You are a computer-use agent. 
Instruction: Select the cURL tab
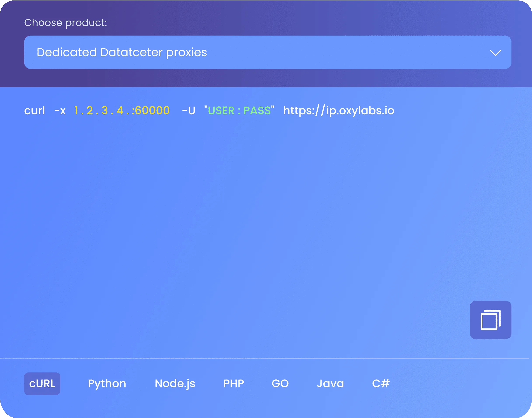pos(42,384)
